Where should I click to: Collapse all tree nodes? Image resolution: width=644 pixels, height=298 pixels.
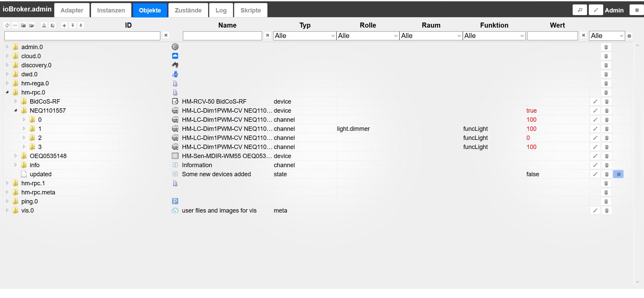point(23,25)
